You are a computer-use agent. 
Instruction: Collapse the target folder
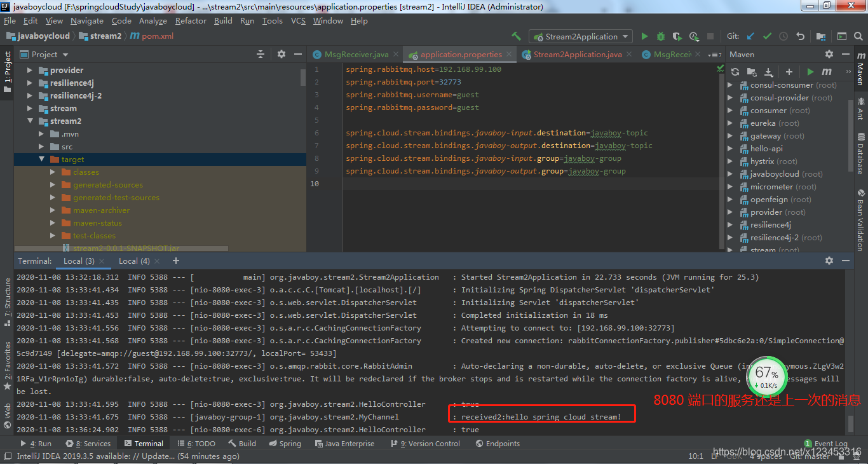coord(41,160)
